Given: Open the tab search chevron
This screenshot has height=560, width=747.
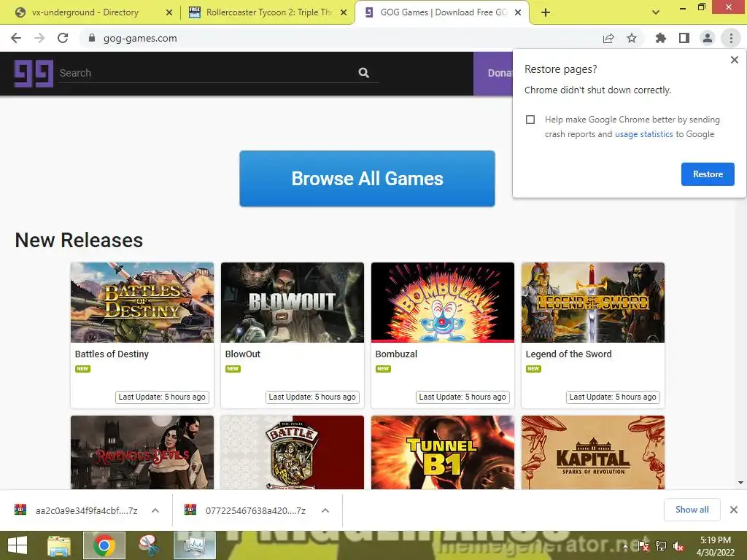Looking at the screenshot, I should coord(656,12).
